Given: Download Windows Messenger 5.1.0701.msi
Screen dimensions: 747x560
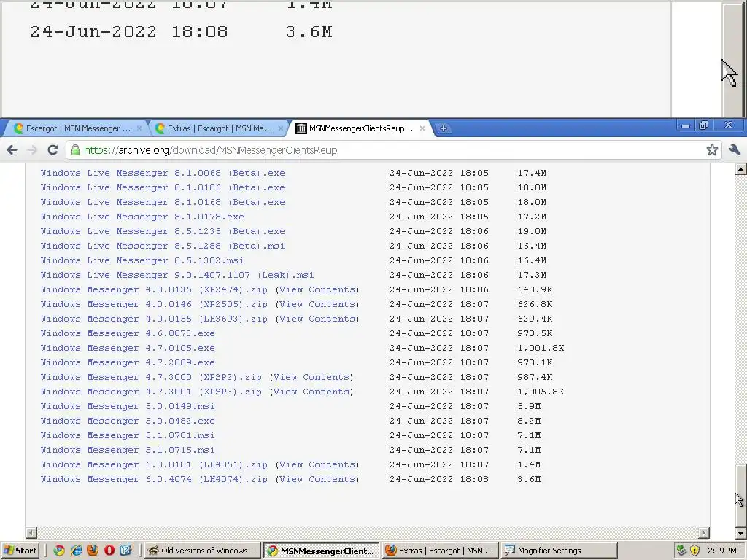Looking at the screenshot, I should pos(128,436).
